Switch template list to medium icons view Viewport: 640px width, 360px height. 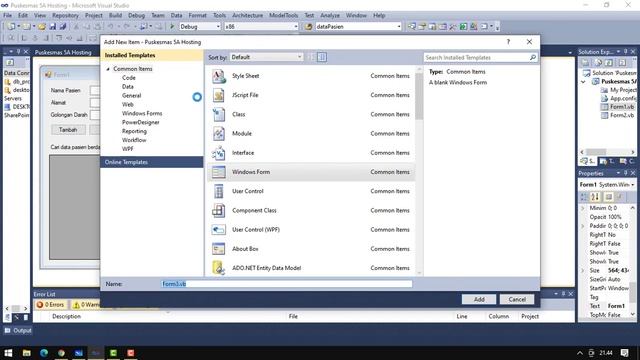(322, 57)
